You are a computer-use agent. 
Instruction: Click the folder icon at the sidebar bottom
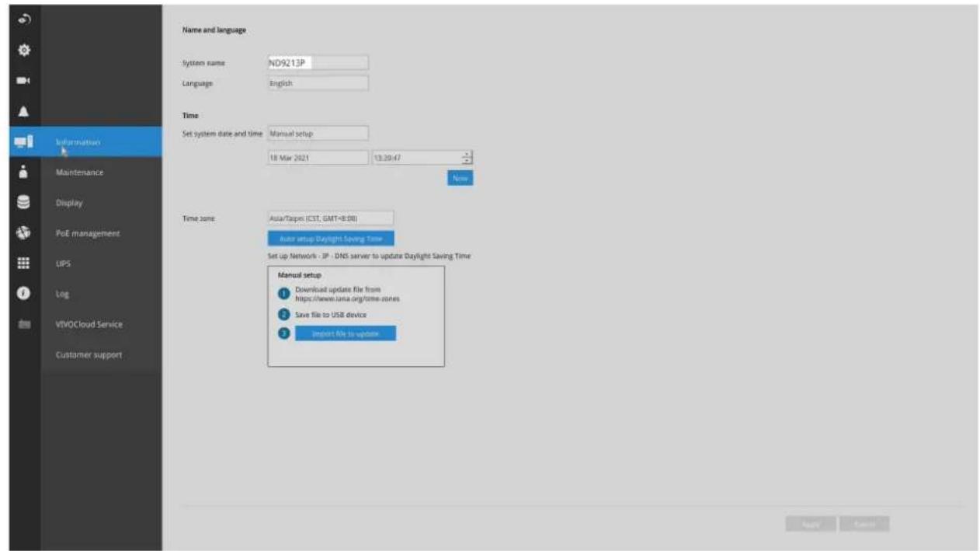pos(24,324)
